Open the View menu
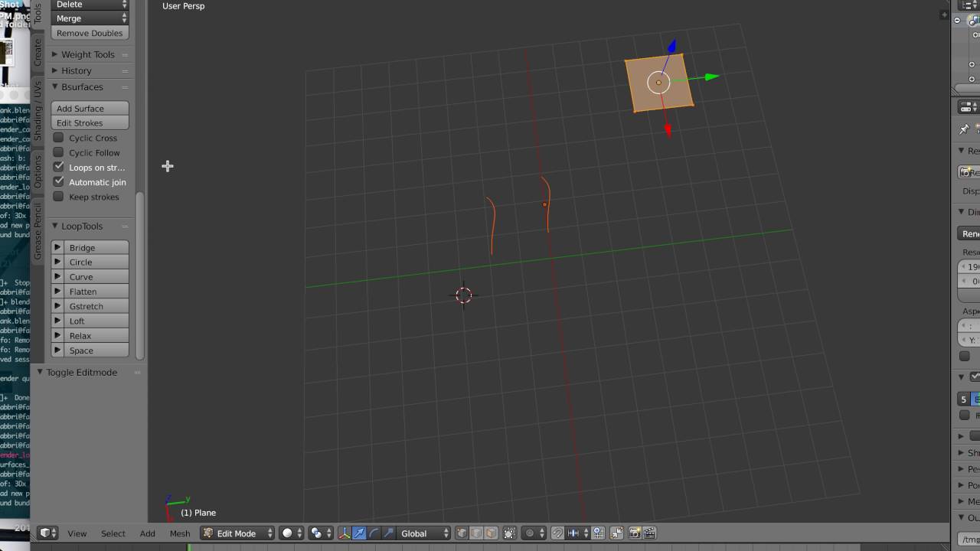Image resolution: width=980 pixels, height=551 pixels. (77, 533)
